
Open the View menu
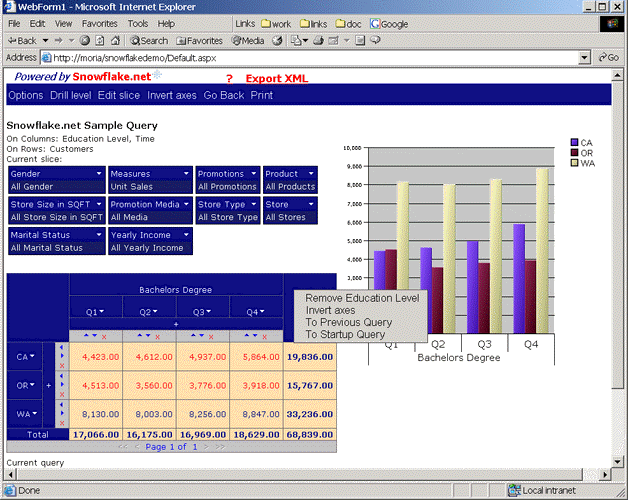63,24
